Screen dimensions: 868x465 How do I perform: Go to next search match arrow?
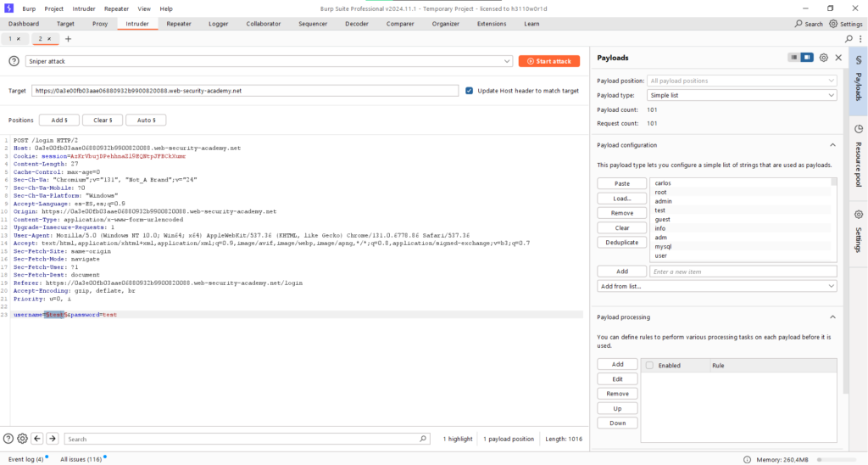point(52,439)
